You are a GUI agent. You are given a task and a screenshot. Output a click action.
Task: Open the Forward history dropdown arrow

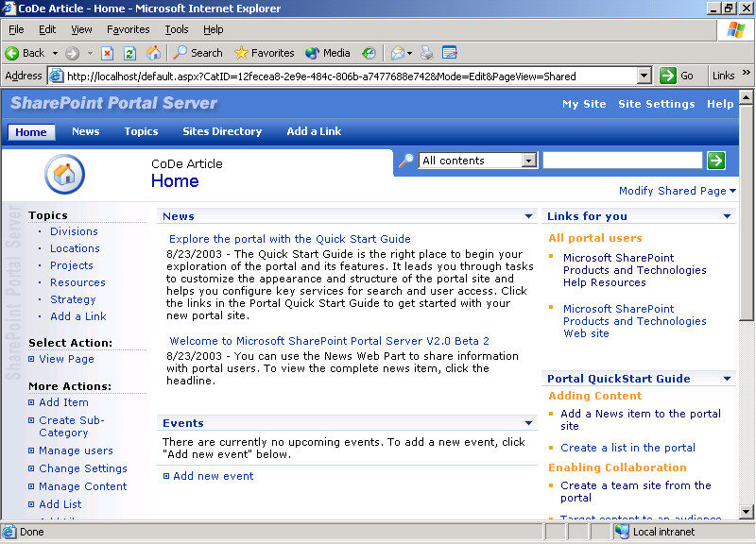pos(90,53)
